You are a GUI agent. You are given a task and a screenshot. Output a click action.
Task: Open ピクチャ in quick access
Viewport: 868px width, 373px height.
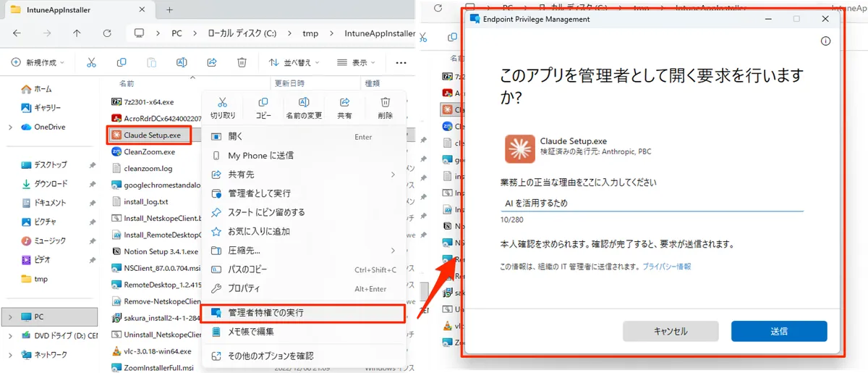[39, 222]
